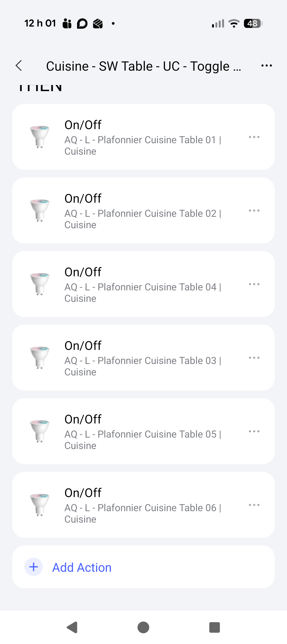287x644 pixels.
Task: Open the automation's top-right more options menu
Action: tap(267, 66)
